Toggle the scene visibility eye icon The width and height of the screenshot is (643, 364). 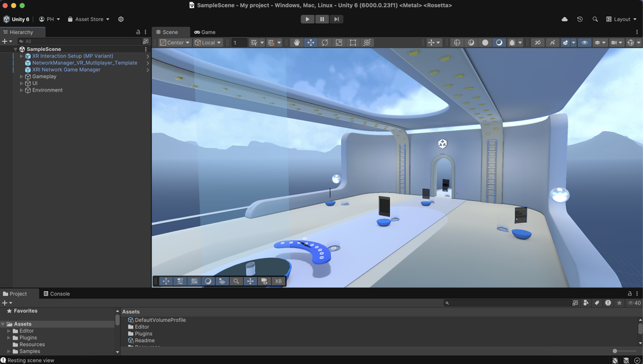[584, 43]
